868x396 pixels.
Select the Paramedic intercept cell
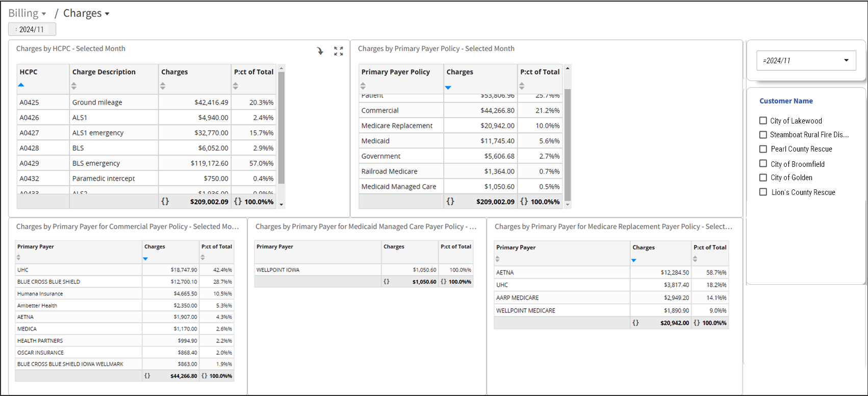click(x=114, y=179)
